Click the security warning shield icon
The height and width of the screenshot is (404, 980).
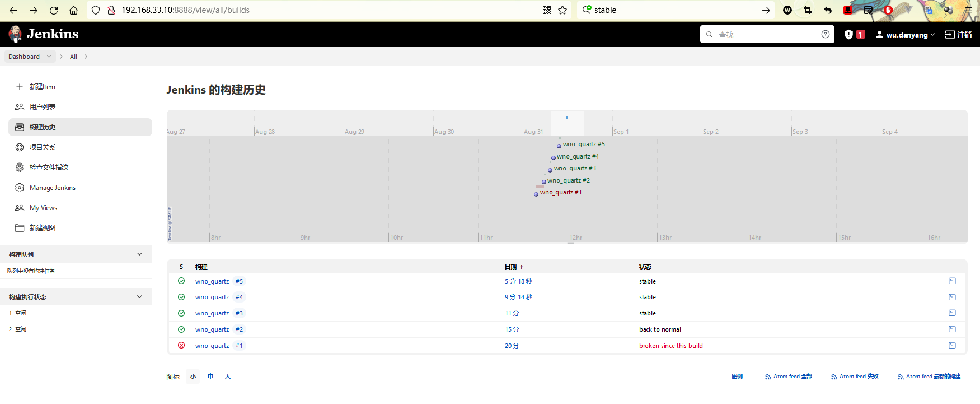[x=848, y=35]
